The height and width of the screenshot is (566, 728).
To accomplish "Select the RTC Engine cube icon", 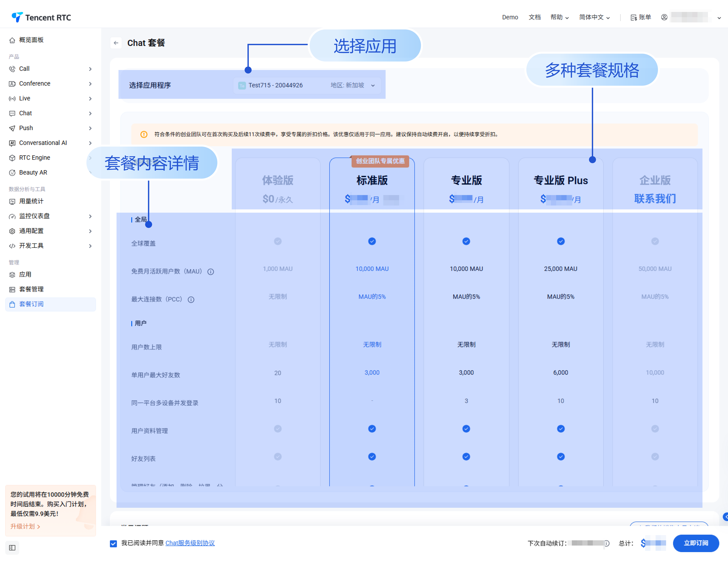I will [12, 158].
